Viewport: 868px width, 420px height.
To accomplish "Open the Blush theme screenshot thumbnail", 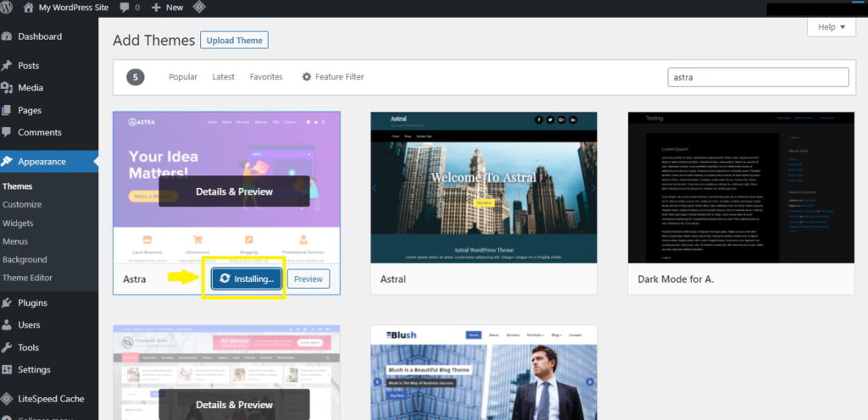I will point(484,373).
